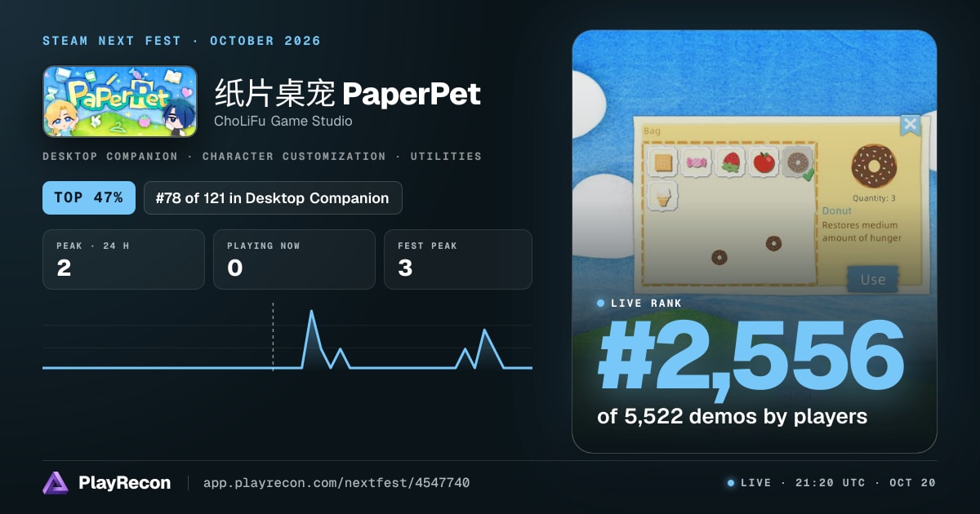The height and width of the screenshot is (514, 980).
Task: Open the PaperPet game banner thumbnail
Action: click(120, 101)
